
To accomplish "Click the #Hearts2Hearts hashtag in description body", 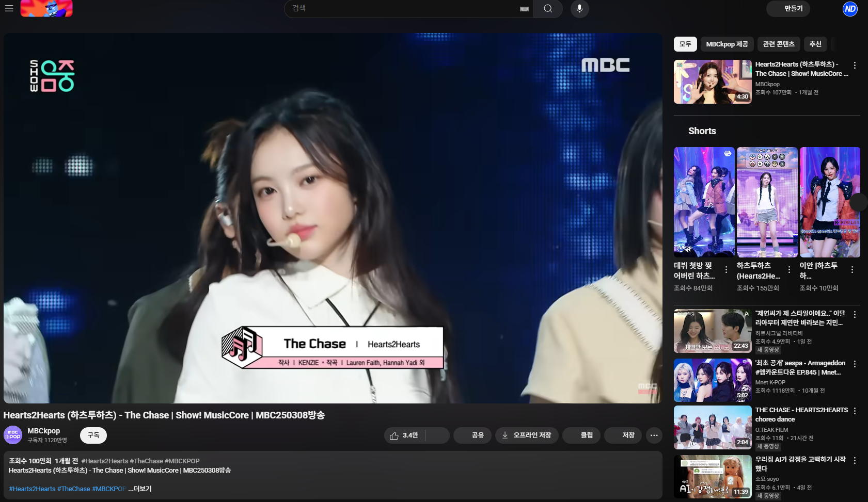I will click(x=32, y=489).
